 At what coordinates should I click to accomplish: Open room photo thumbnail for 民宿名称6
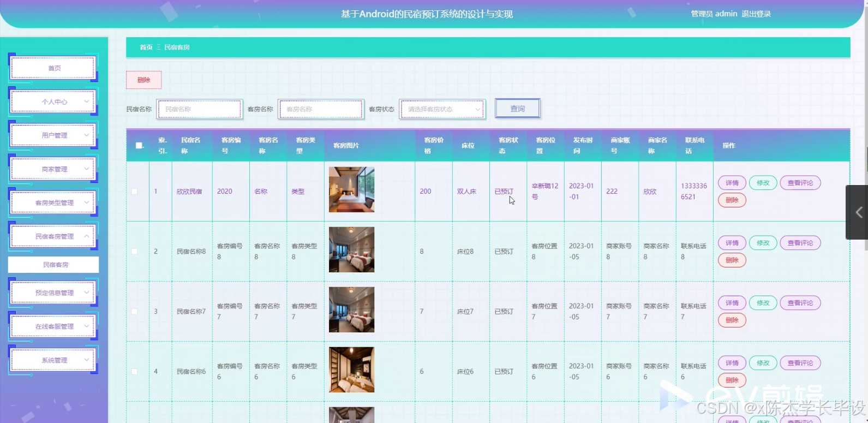[x=352, y=370]
